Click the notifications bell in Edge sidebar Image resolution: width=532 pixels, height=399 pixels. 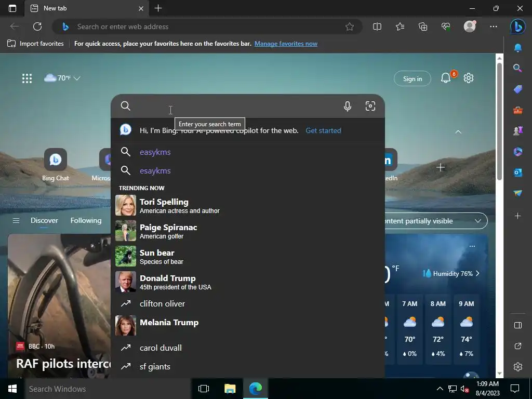click(x=518, y=48)
